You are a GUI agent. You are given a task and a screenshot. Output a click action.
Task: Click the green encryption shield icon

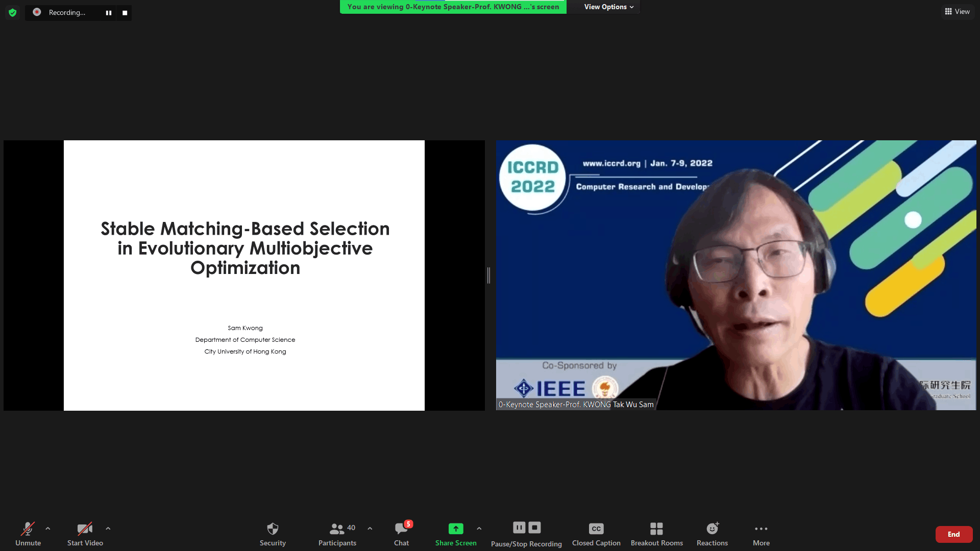click(x=13, y=12)
